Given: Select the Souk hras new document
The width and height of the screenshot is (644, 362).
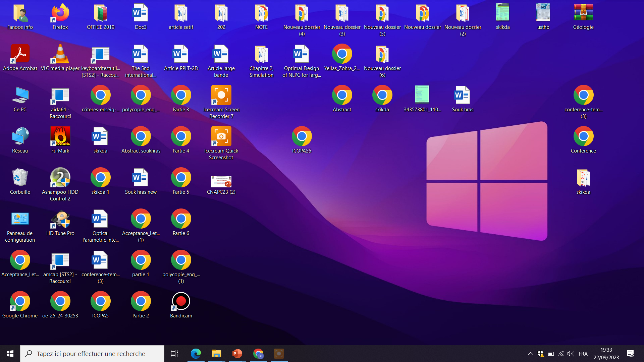Looking at the screenshot, I should click(x=141, y=178).
